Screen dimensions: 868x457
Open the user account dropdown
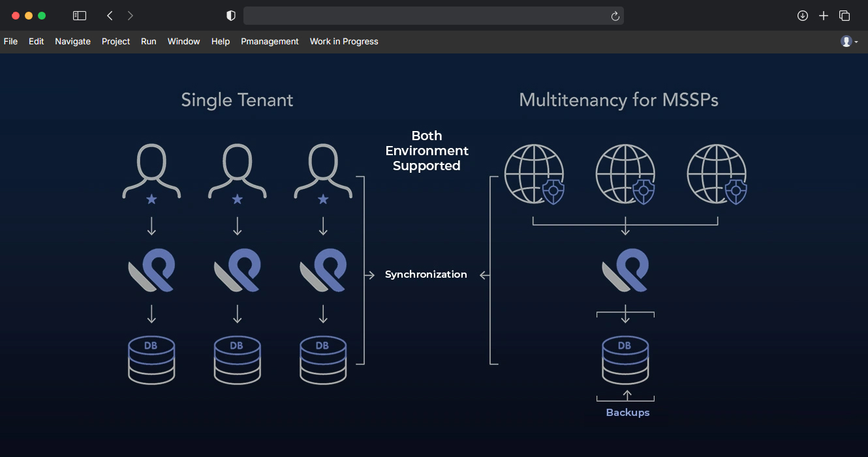pos(849,41)
